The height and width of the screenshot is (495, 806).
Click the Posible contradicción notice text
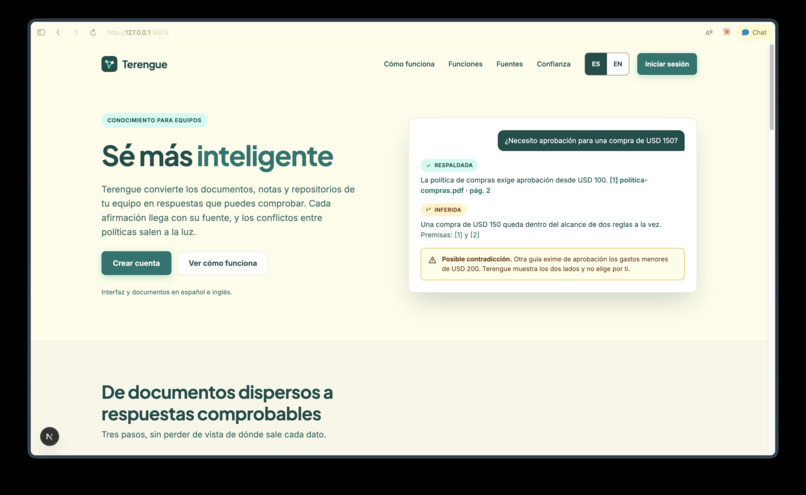(x=555, y=264)
